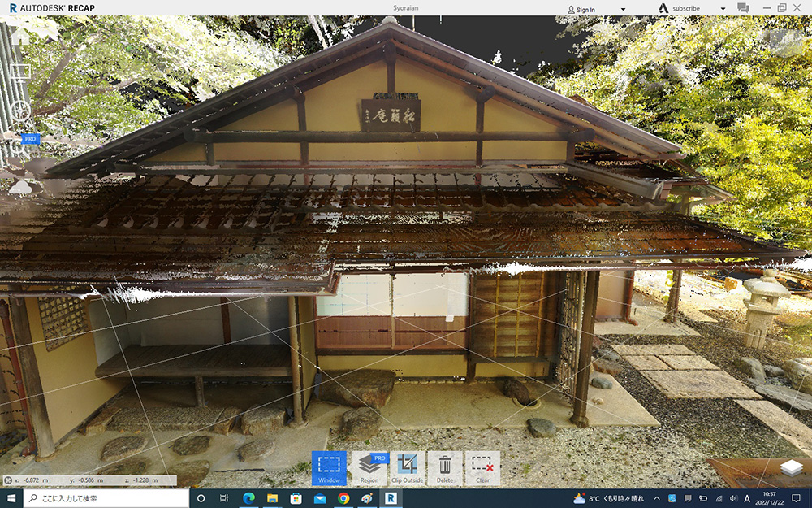Image resolution: width=812 pixels, height=508 pixels.
Task: Open weather widget showing 8°C
Action: pyautogui.click(x=610, y=499)
